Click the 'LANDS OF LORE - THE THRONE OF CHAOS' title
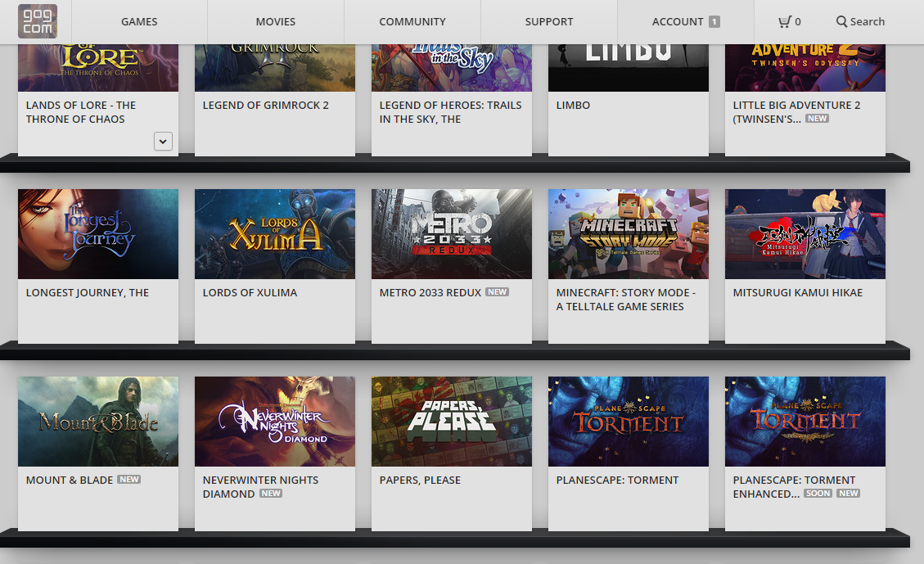The height and width of the screenshot is (564, 924). click(81, 112)
